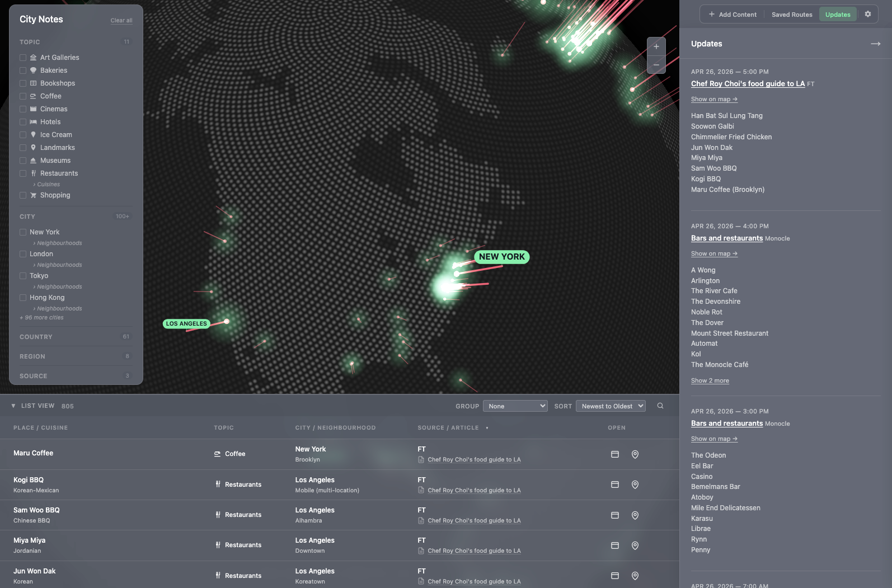
Task: Open the Sort dropdown Newest to Oldest
Action: [x=611, y=406]
